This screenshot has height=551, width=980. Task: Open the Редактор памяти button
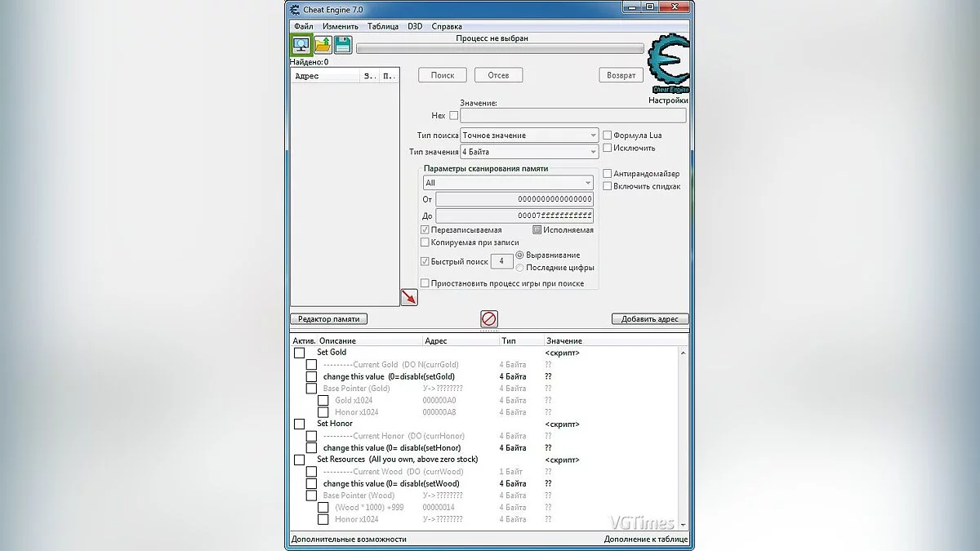[x=329, y=319]
